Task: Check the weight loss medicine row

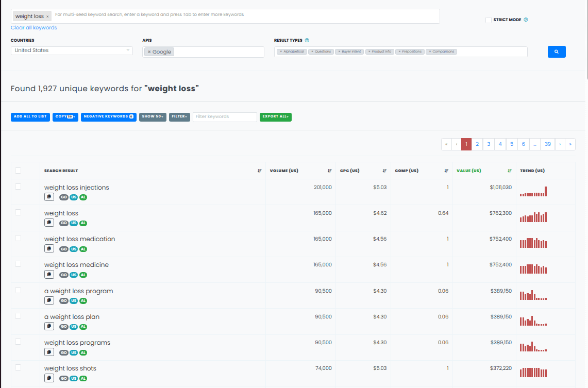Action: pos(18,264)
